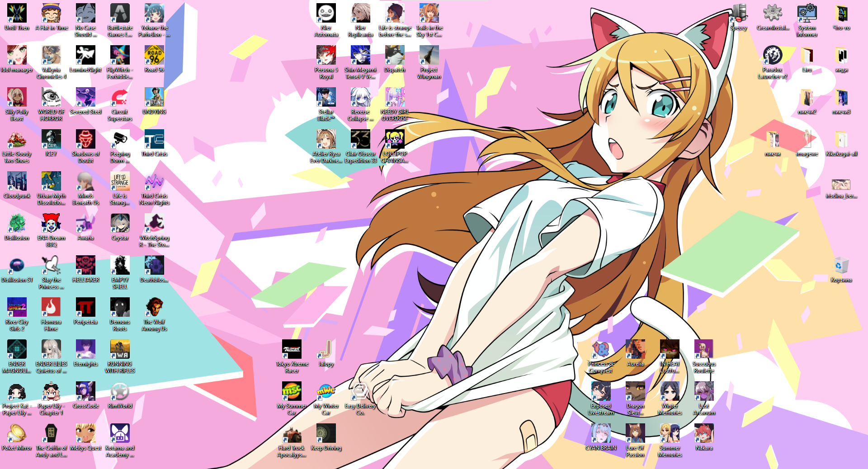Select Easy Delivery Co. icon
Viewport: 868px width, 469px height.
pyautogui.click(x=360, y=399)
